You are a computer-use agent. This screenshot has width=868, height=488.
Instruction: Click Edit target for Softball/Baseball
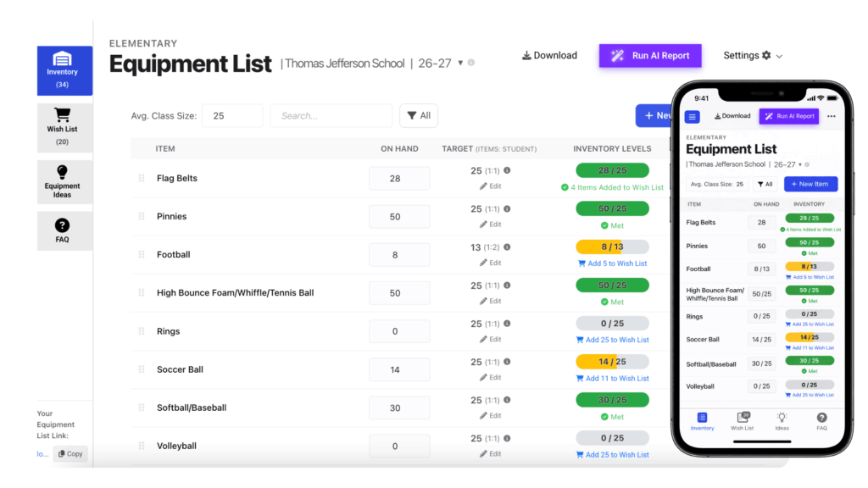point(491,415)
